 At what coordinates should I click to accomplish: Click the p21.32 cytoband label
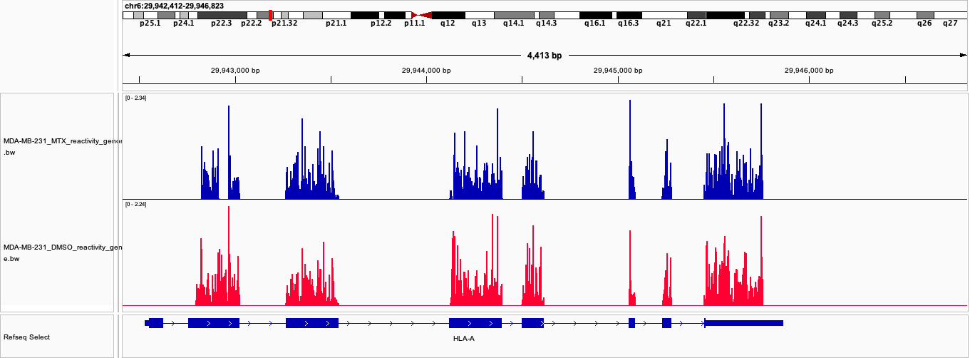[x=284, y=24]
